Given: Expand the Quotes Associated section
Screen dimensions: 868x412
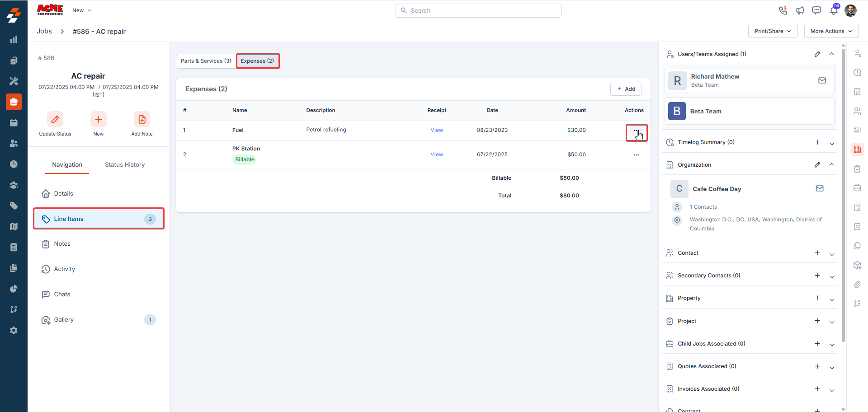Looking at the screenshot, I should [x=832, y=368].
